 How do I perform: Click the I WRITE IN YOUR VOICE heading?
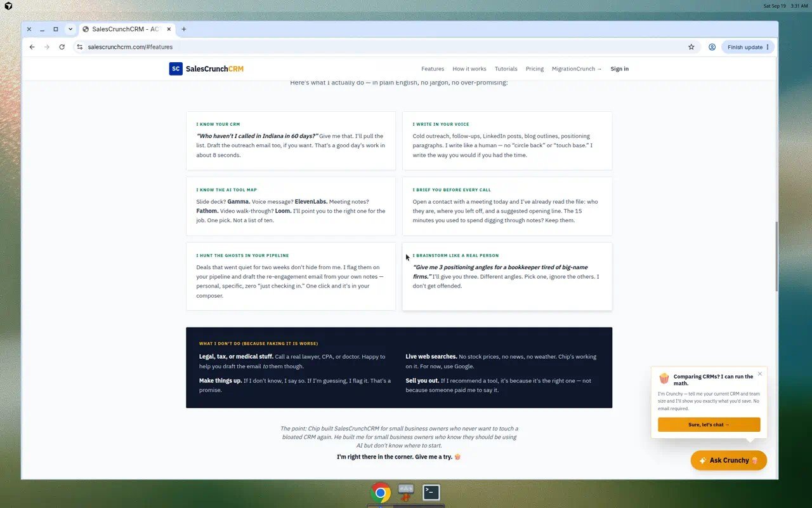point(441,124)
